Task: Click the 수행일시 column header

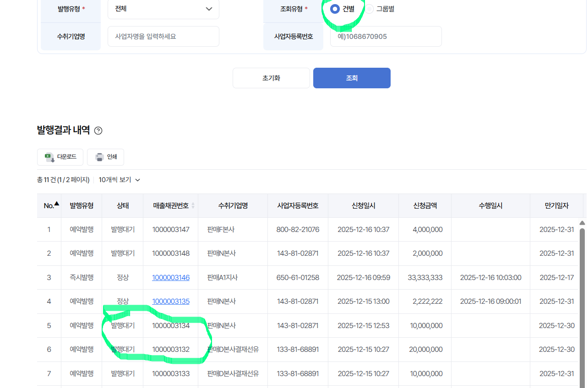Action: point(490,205)
